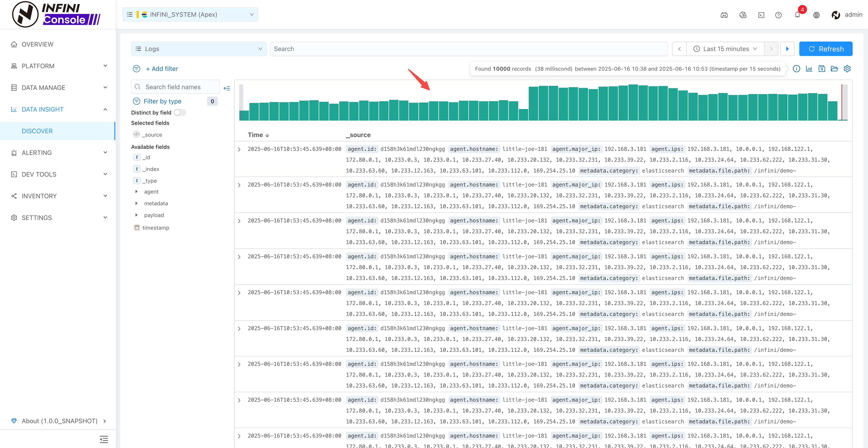The width and height of the screenshot is (868, 448).
Task: Open the Logs view dropdown
Action: [199, 49]
